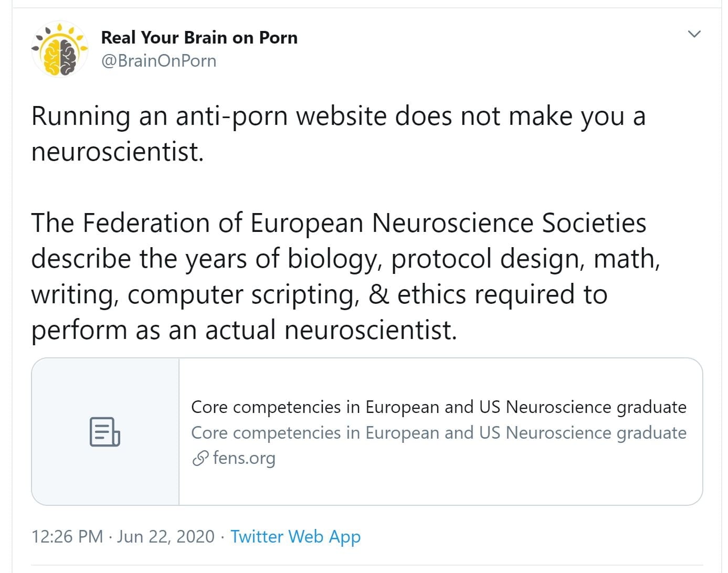Visit the @BrainOnPorn handle
The image size is (728, 573).
pyautogui.click(x=159, y=61)
